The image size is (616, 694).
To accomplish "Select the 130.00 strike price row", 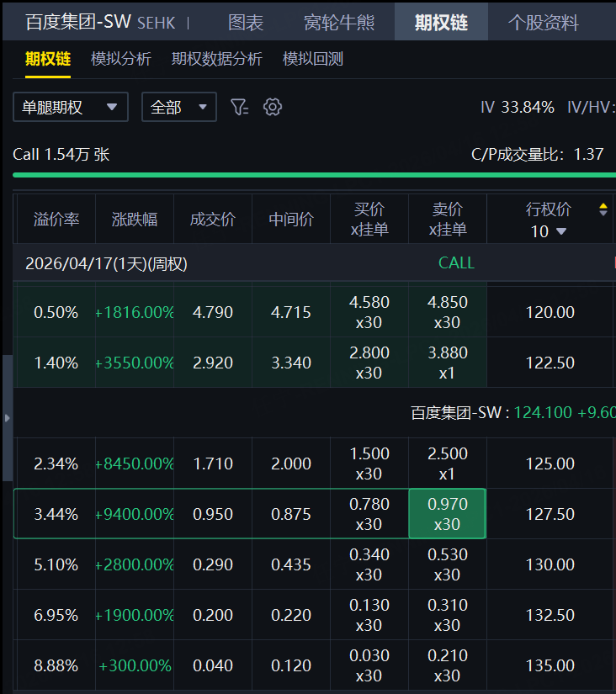I will point(550,564).
